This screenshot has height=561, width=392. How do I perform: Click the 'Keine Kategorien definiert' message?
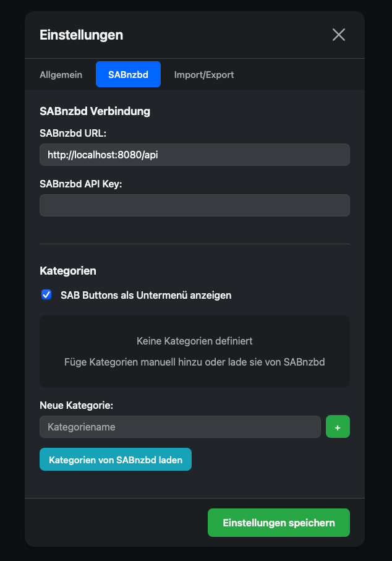click(195, 341)
